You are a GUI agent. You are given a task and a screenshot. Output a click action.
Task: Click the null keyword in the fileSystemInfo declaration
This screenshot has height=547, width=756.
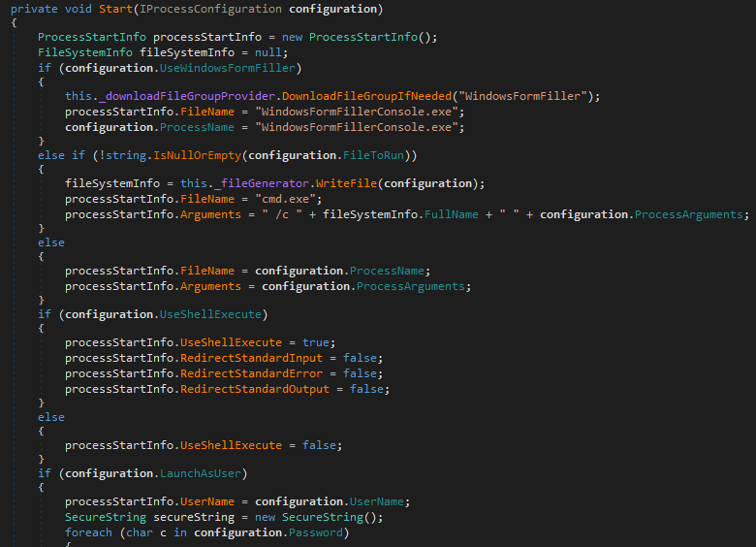coord(268,52)
